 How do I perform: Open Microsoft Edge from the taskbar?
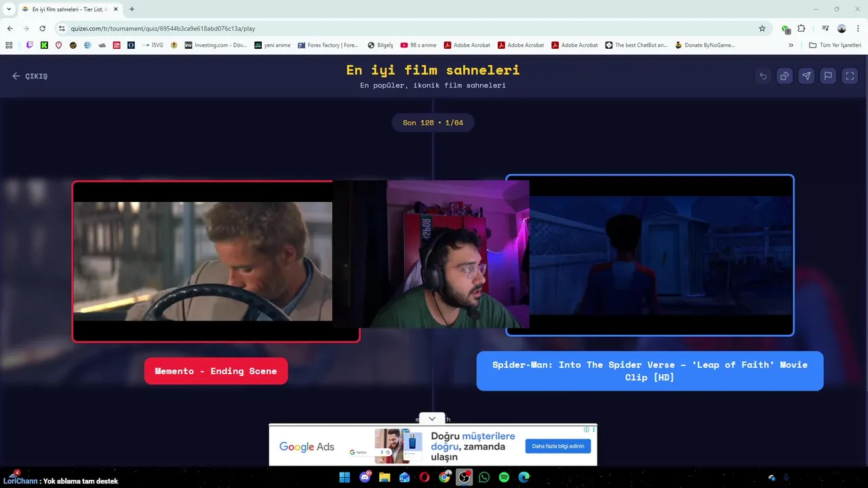click(524, 477)
